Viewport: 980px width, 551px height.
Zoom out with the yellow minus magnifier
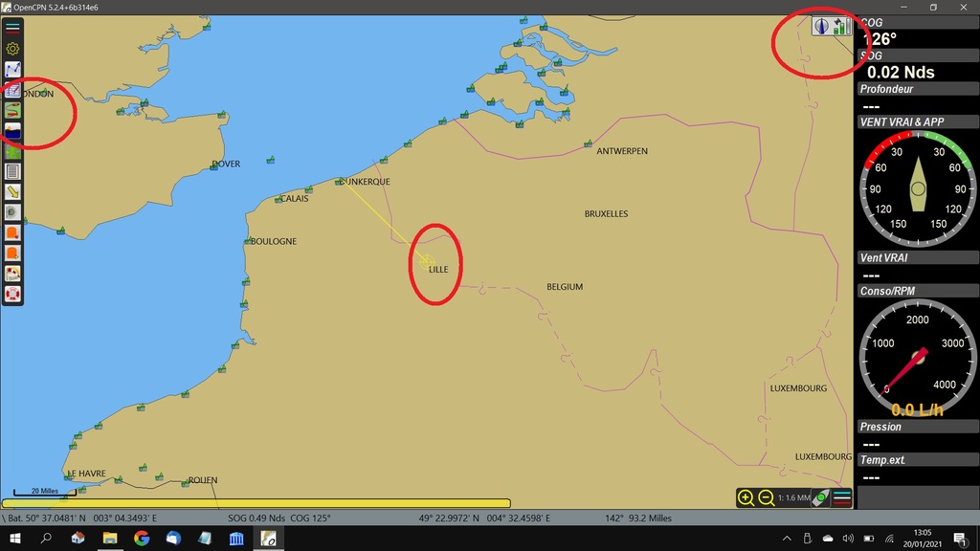coord(767,497)
